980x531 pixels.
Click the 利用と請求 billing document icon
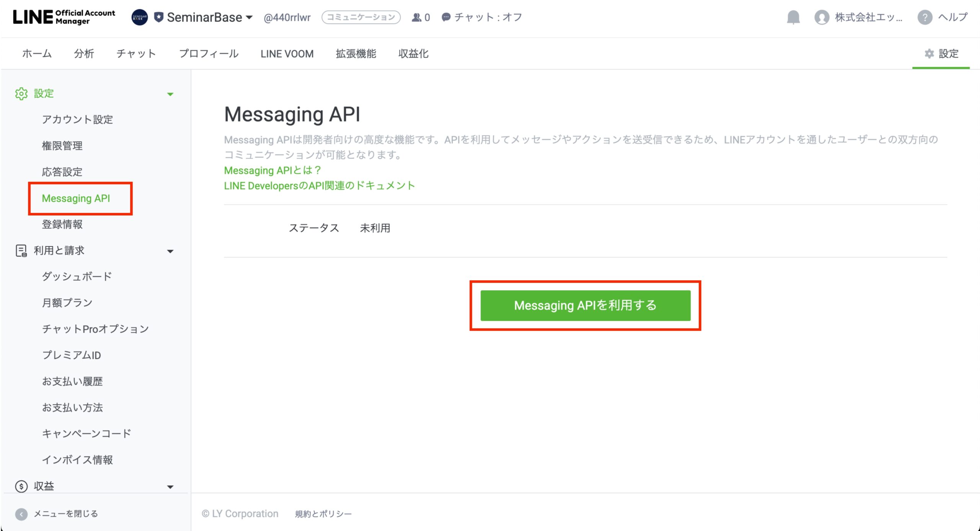pyautogui.click(x=21, y=251)
